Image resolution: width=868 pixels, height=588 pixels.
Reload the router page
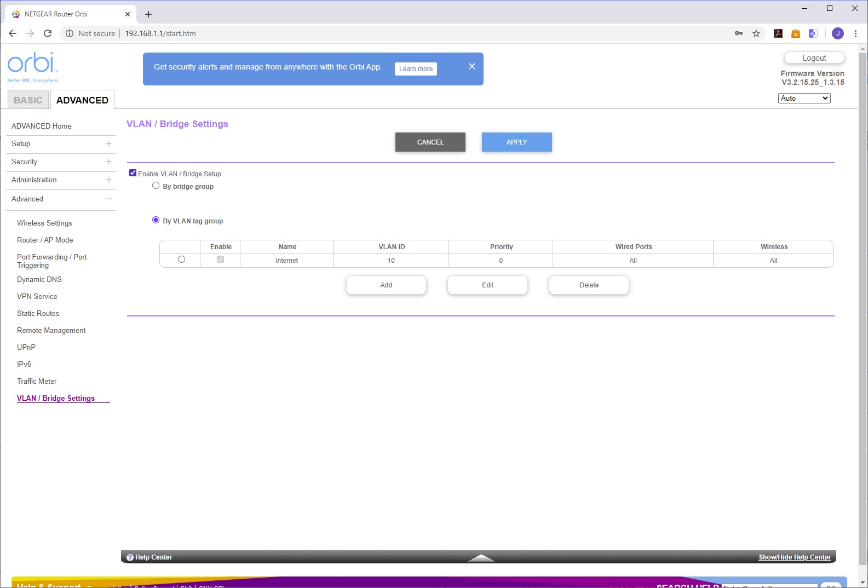click(48, 33)
